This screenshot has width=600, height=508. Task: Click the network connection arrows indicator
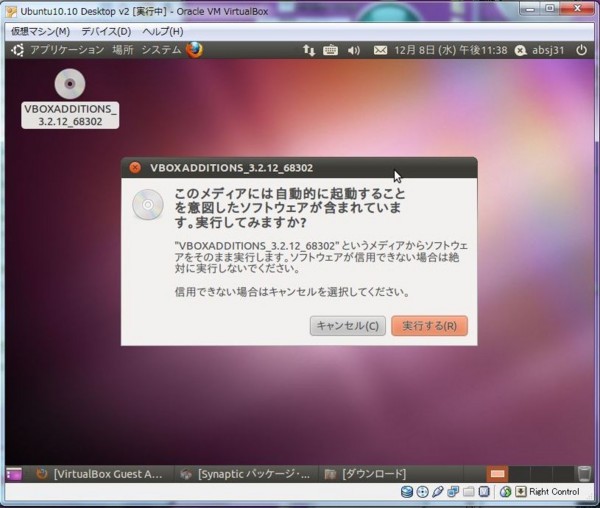pos(309,50)
